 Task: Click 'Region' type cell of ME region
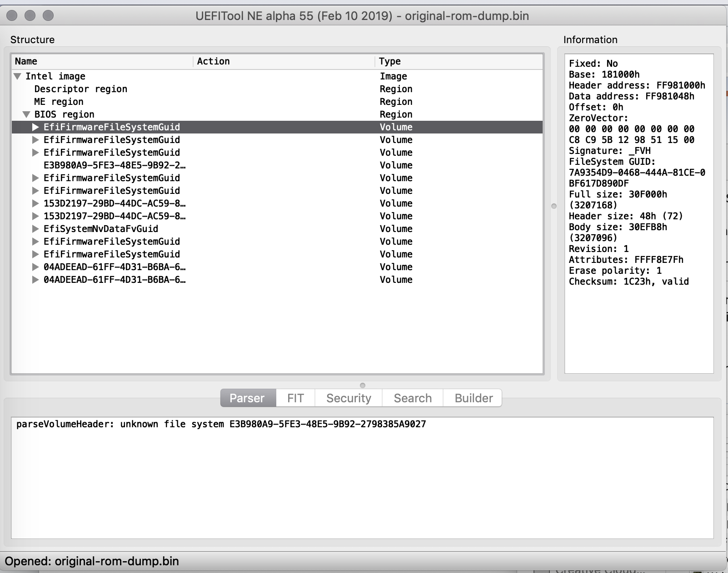(x=396, y=102)
